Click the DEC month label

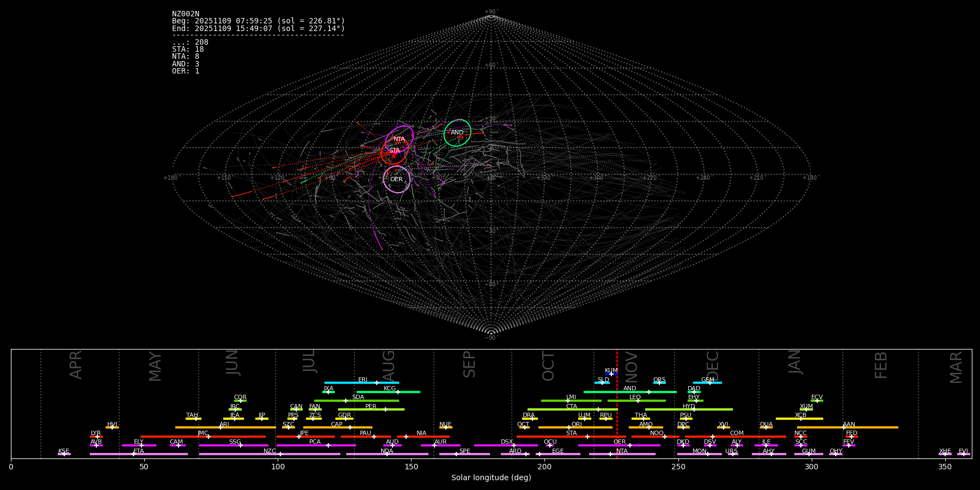pos(713,365)
